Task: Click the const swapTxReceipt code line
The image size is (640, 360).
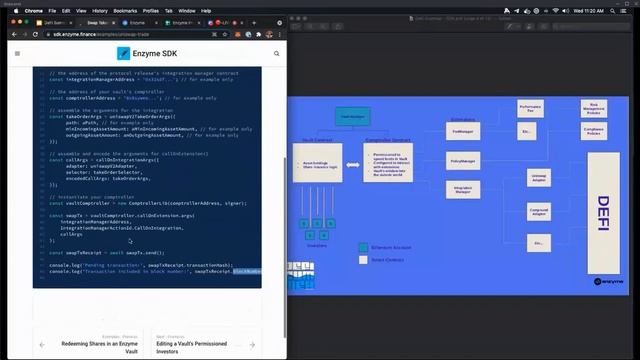Action: (107, 253)
